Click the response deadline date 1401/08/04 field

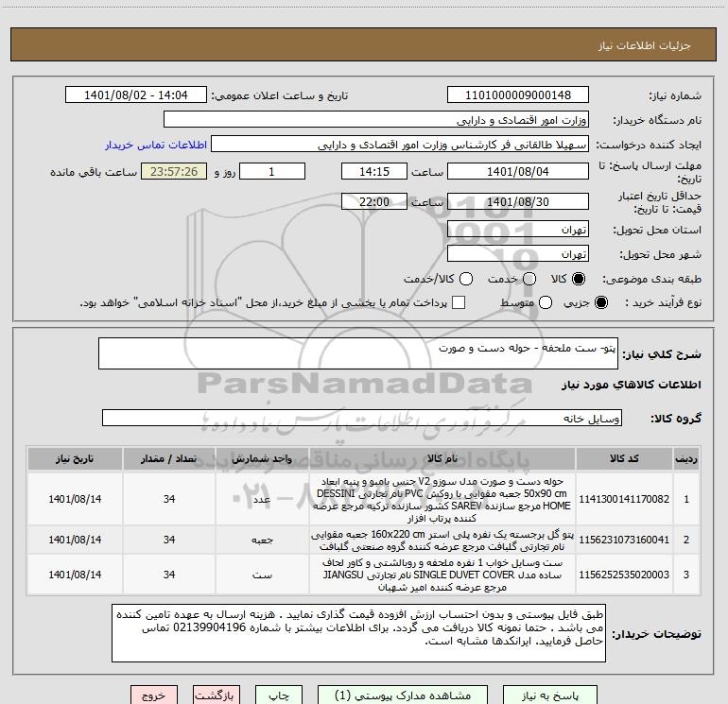518,171
